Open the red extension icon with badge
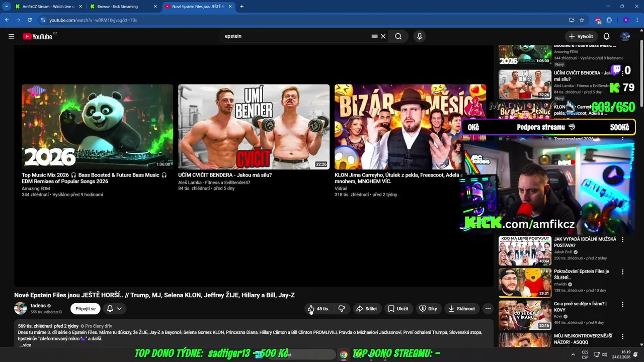The image size is (644, 362). pyautogui.click(x=598, y=20)
